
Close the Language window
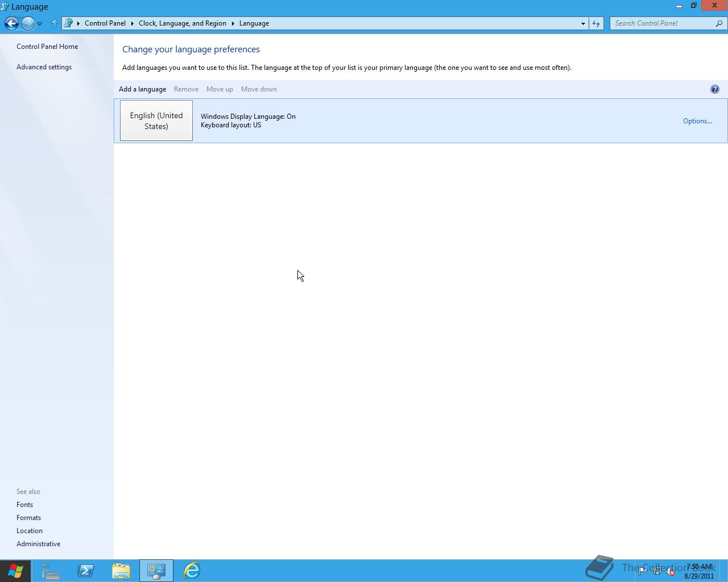(x=714, y=5)
